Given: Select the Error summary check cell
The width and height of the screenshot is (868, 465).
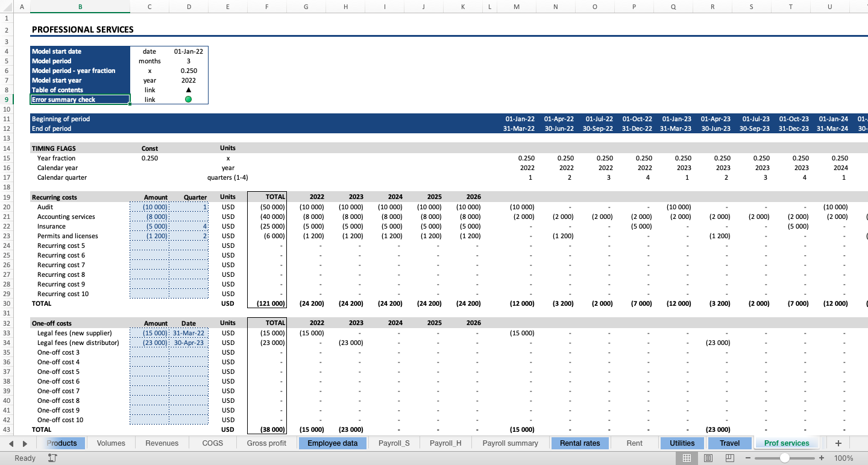Looking at the screenshot, I should (80, 100).
